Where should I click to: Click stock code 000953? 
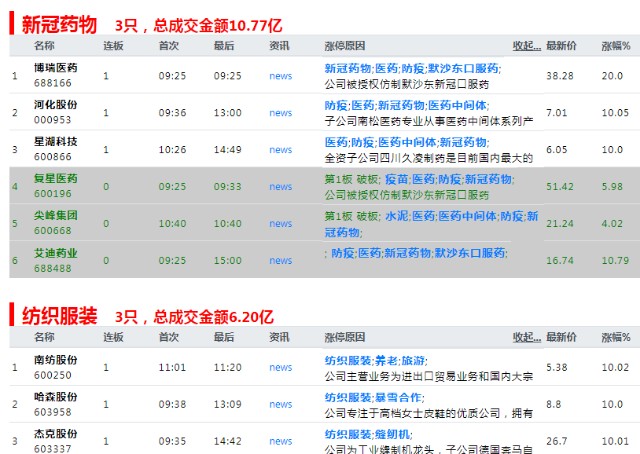(53, 120)
